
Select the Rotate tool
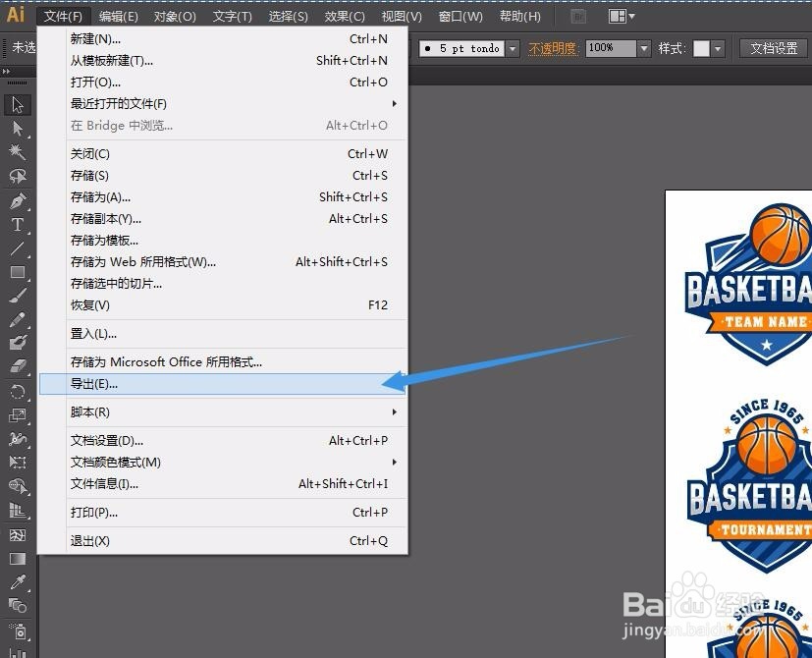tap(18, 391)
